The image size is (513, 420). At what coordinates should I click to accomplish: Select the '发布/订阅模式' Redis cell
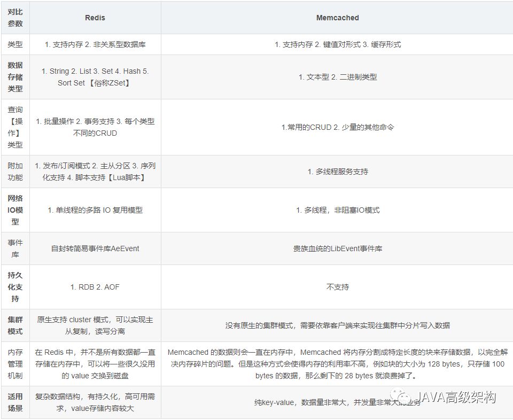click(x=95, y=172)
